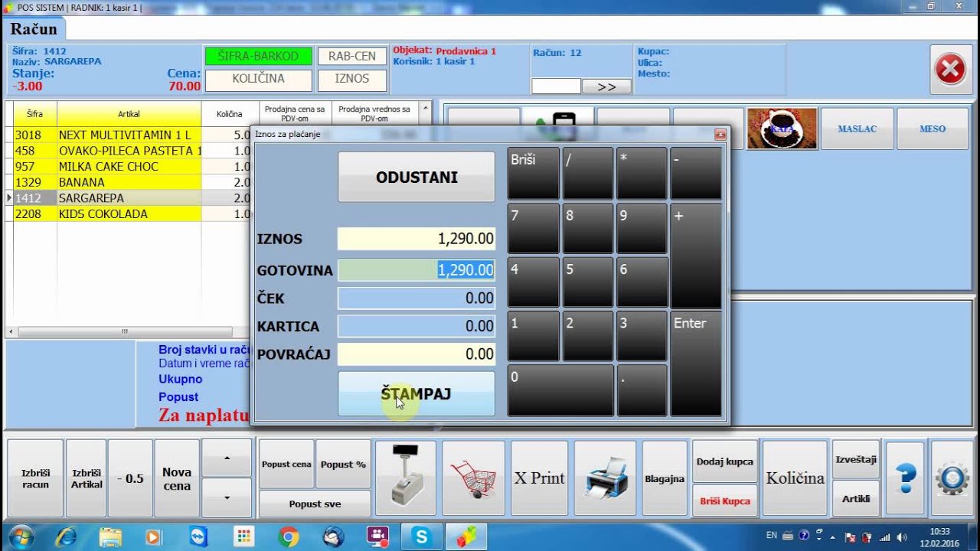Click the item list horizontal scrollbar
Image resolution: width=980 pixels, height=551 pixels.
pos(125,332)
